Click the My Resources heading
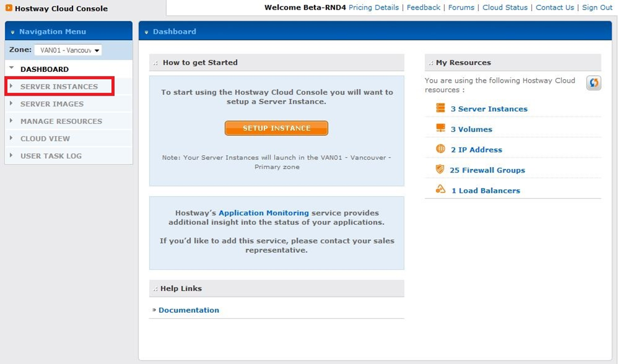This screenshot has width=618, height=364. [463, 62]
